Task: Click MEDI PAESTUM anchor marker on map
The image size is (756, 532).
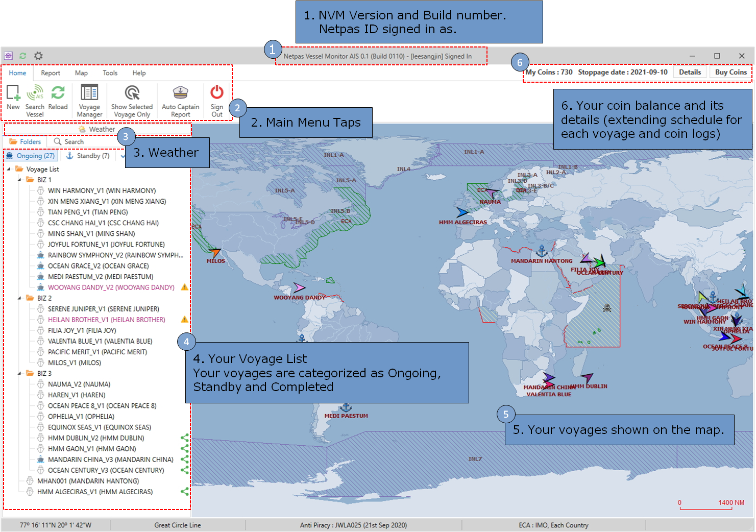Action: pyautogui.click(x=346, y=407)
